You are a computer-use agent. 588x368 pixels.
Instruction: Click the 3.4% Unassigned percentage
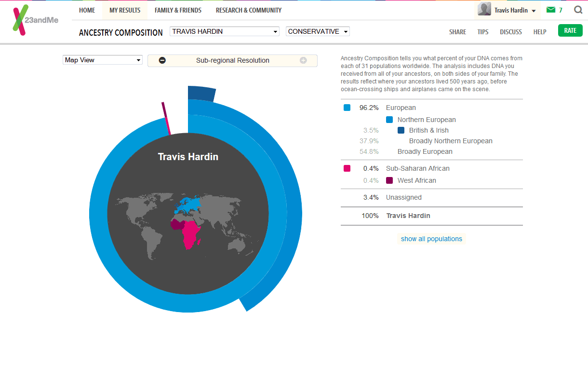coord(371,197)
